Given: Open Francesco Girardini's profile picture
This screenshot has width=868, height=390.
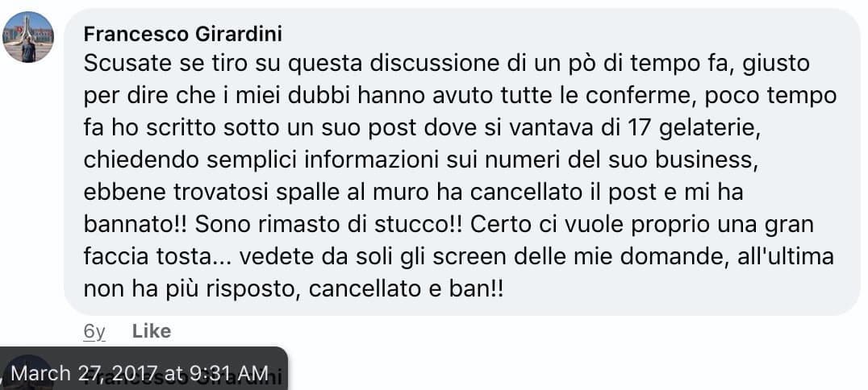Looking at the screenshot, I should point(28,37).
